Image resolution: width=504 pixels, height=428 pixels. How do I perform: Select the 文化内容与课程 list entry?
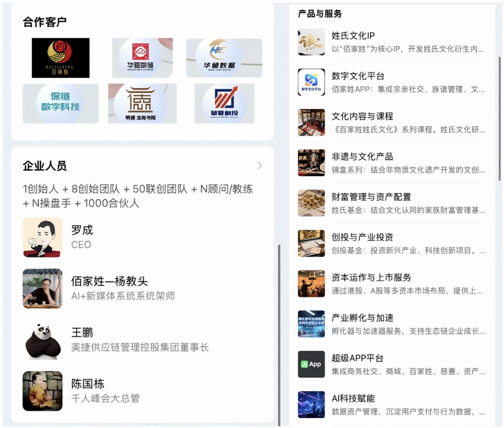click(392, 122)
